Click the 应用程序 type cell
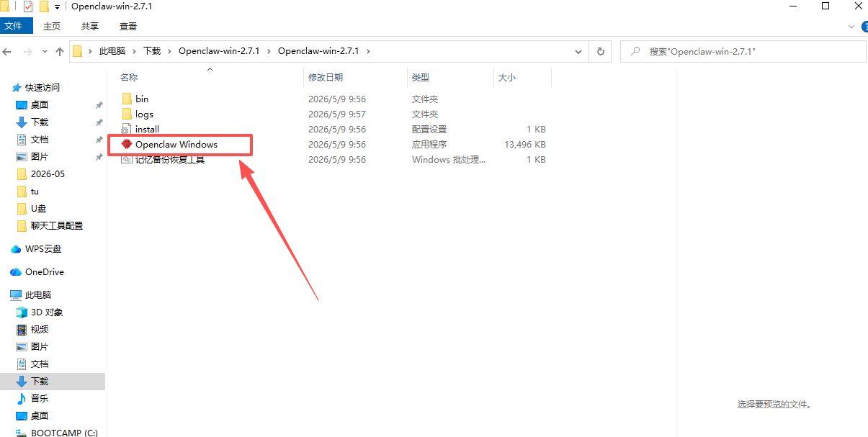This screenshot has height=437, width=868. (429, 144)
